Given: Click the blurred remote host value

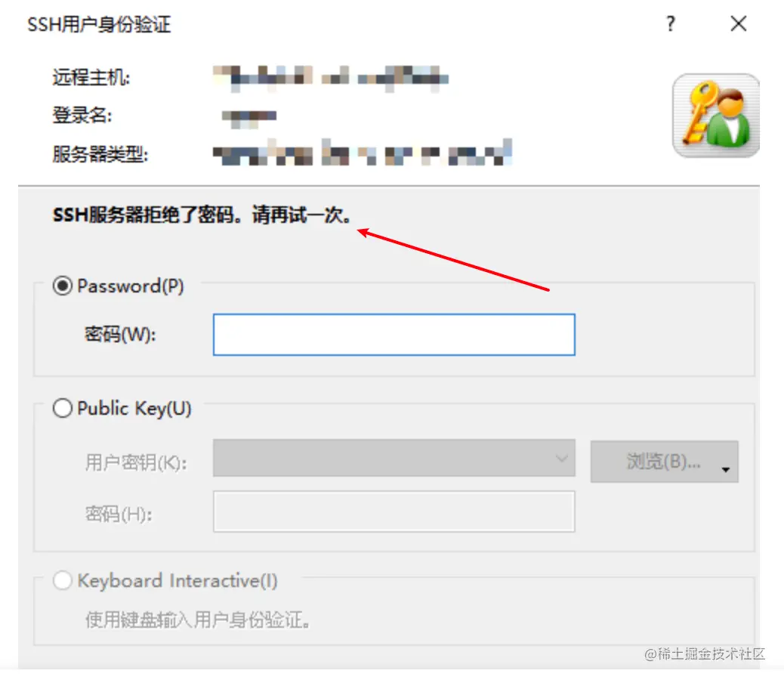Looking at the screenshot, I should point(331,79).
